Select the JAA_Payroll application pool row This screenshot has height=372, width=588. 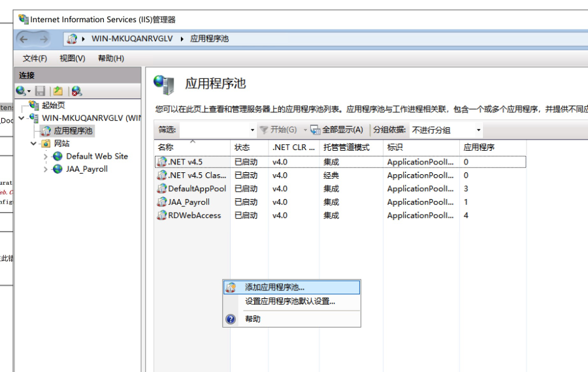point(189,202)
